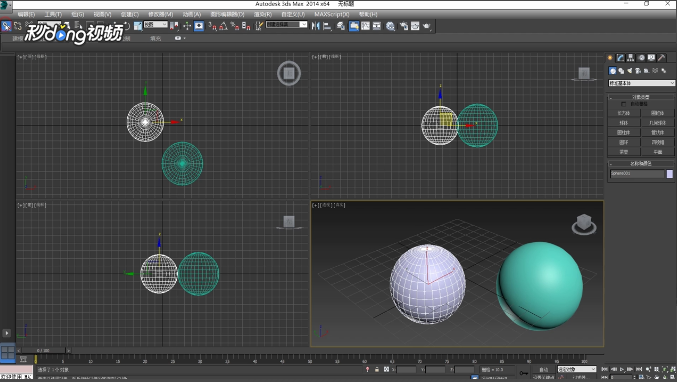Collapse the 名称和颜色 rollout
Viewport: 677px width, 382px height.
pyautogui.click(x=641, y=164)
